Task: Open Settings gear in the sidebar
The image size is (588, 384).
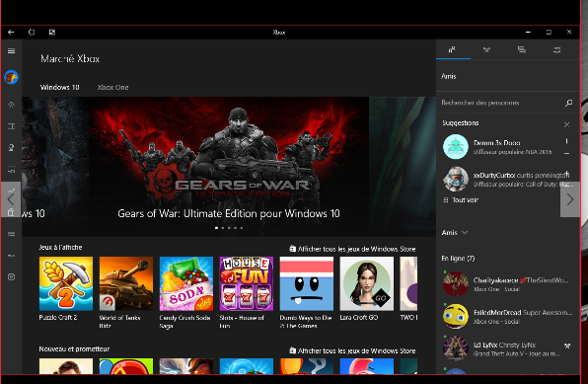Action: click(11, 277)
